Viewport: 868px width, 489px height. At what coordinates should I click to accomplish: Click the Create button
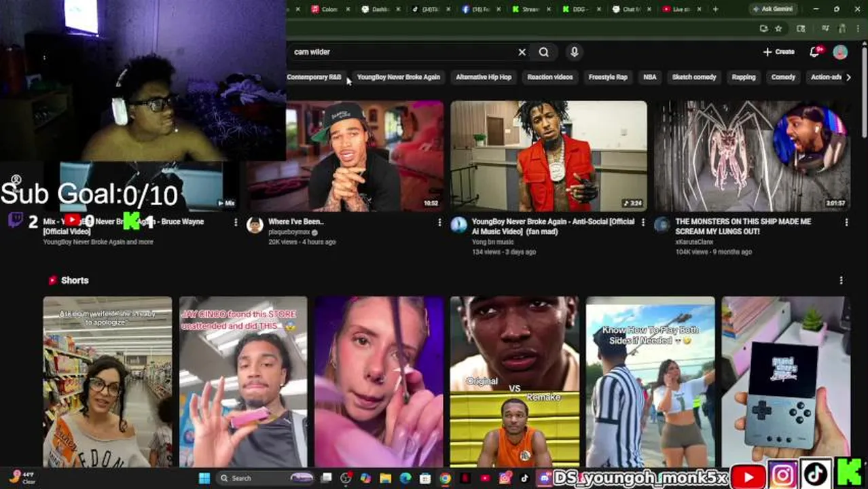click(x=778, y=52)
